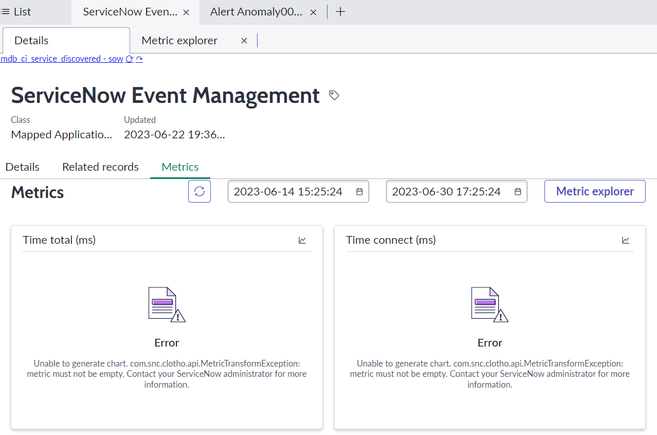This screenshot has height=435, width=657.
Task: Switch to Alert Anomaly00... tab
Action: pyautogui.click(x=256, y=12)
